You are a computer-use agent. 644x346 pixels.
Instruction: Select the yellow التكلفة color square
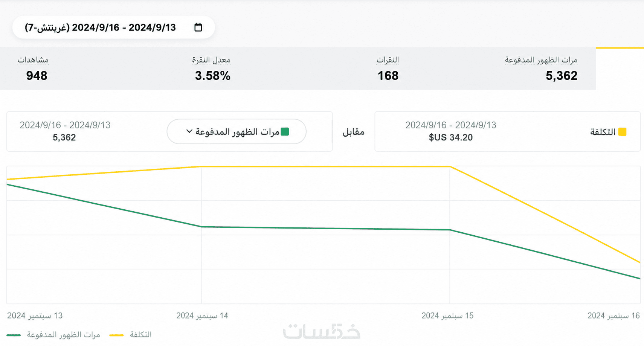click(x=622, y=132)
